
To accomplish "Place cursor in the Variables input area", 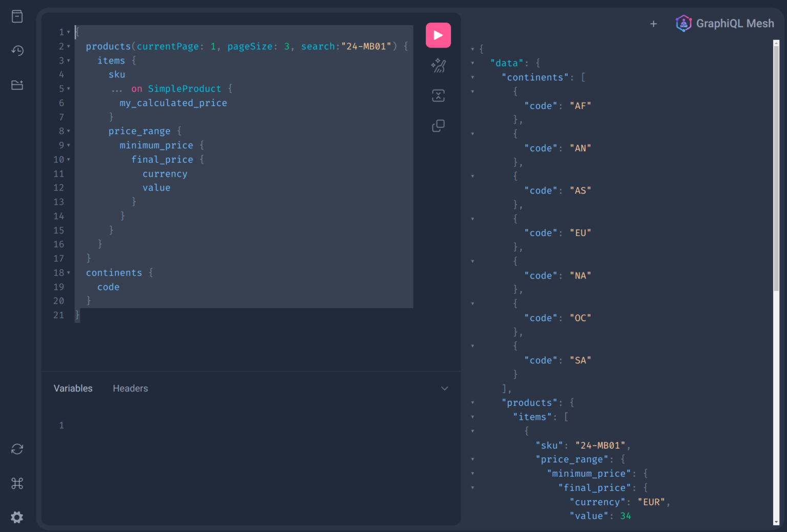I will 205,425.
